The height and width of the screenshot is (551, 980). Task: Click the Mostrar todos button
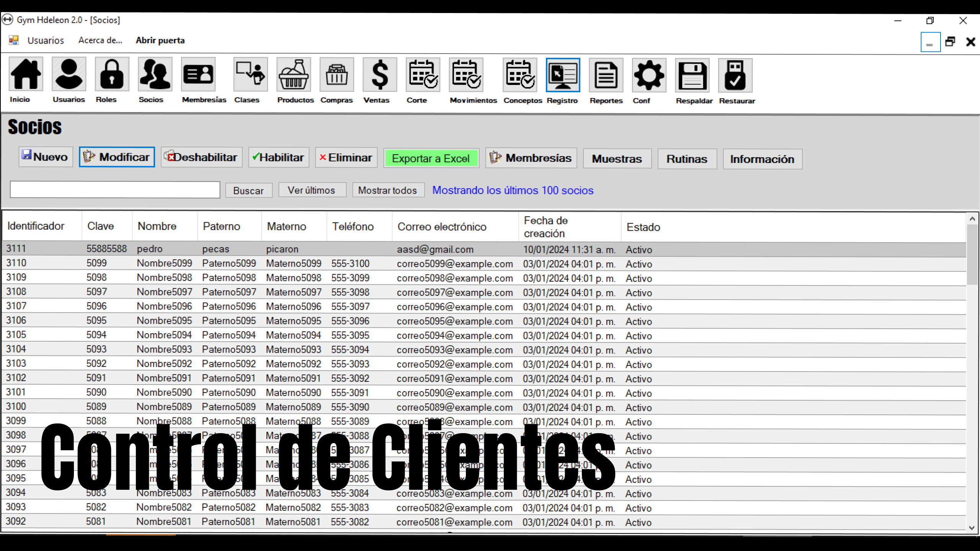click(x=387, y=190)
